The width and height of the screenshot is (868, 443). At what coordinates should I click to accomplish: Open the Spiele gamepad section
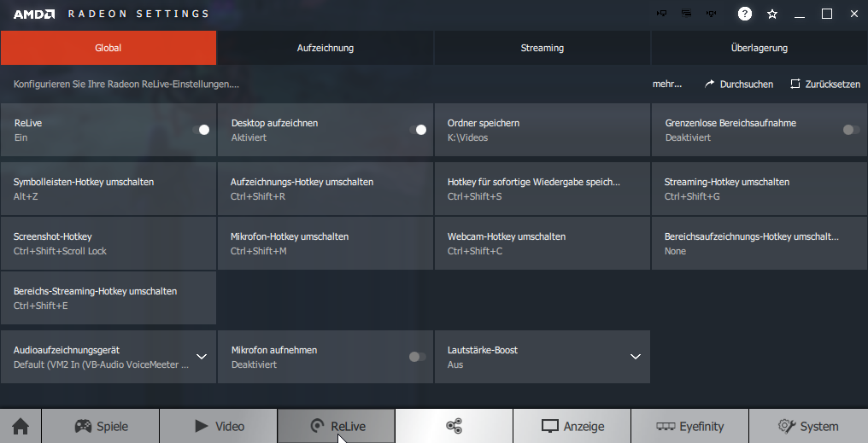click(x=101, y=426)
